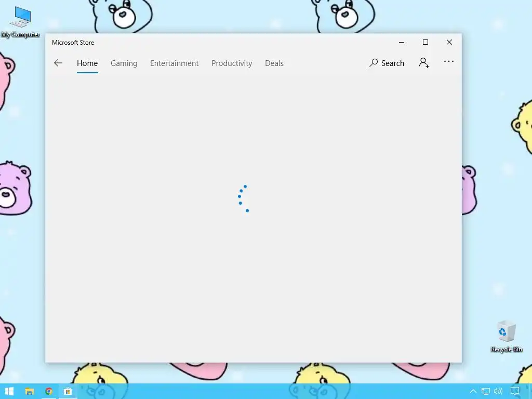Open network status tray icon
532x399 pixels.
point(486,392)
